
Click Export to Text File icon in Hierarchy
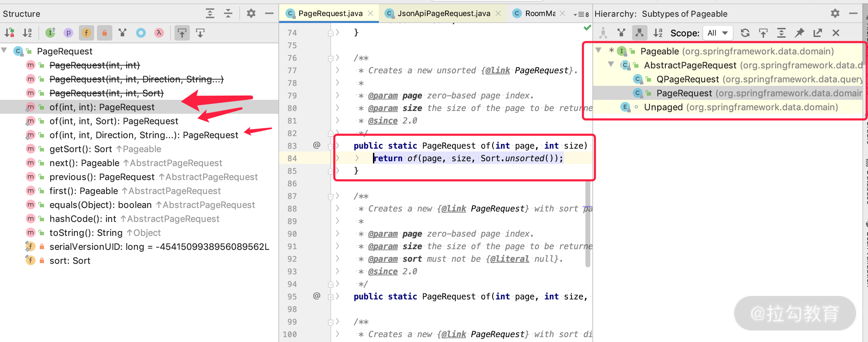(818, 33)
